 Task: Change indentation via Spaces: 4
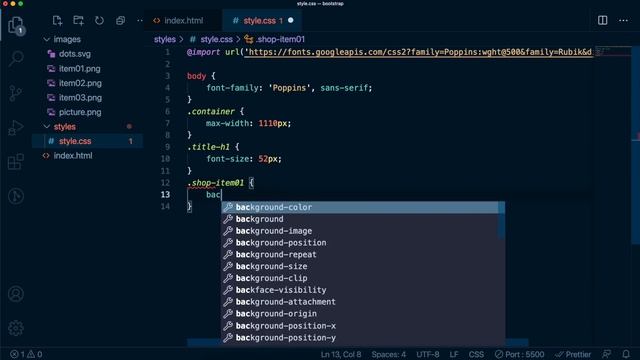pyautogui.click(x=389, y=354)
